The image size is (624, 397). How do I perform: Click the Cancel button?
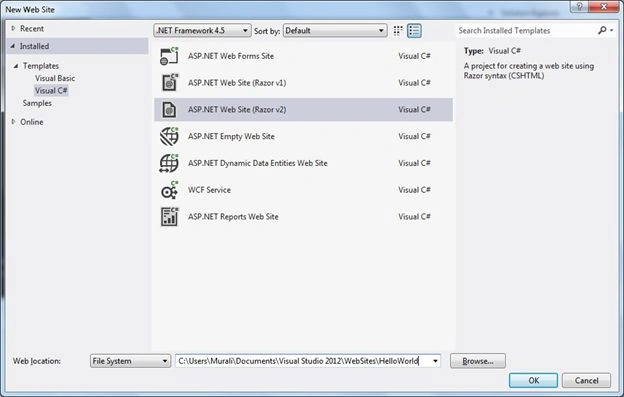(x=586, y=380)
